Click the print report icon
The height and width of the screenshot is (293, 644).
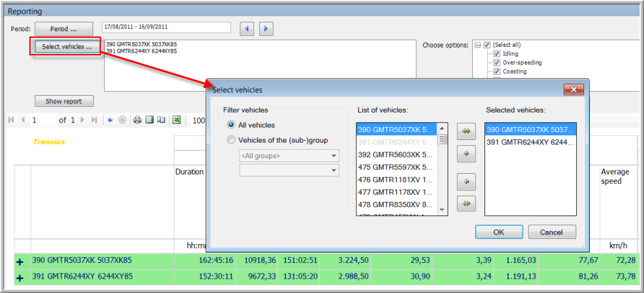(x=137, y=120)
